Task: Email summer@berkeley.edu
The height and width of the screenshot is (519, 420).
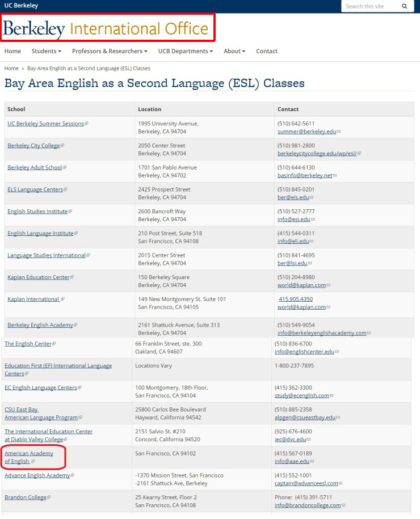Action: click(306, 132)
